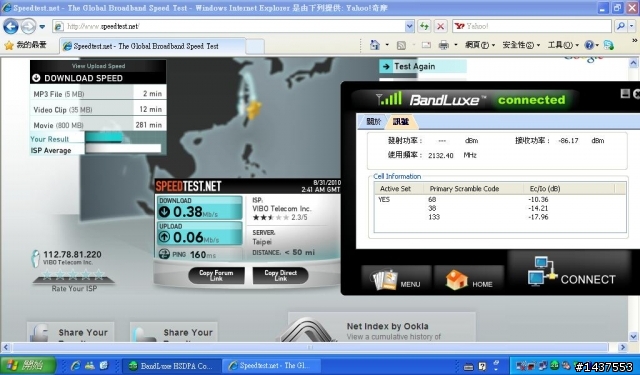Viewport: 640px width, 375px height.
Task: Click the yellow star map marker on Taiwan
Action: [253, 109]
